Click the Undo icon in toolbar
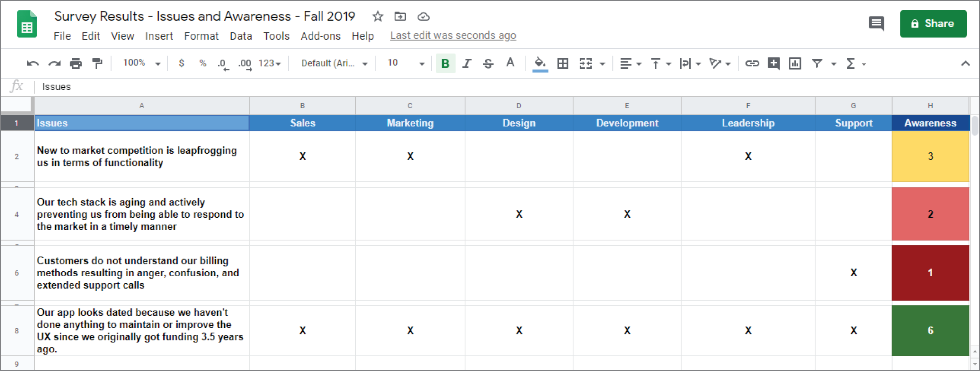 point(33,63)
